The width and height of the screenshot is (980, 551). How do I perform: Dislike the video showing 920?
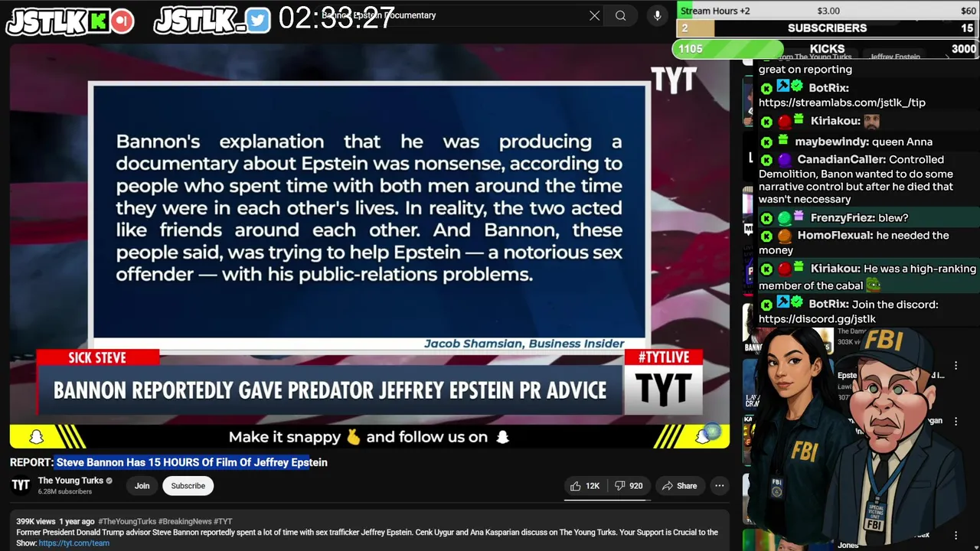pyautogui.click(x=629, y=486)
